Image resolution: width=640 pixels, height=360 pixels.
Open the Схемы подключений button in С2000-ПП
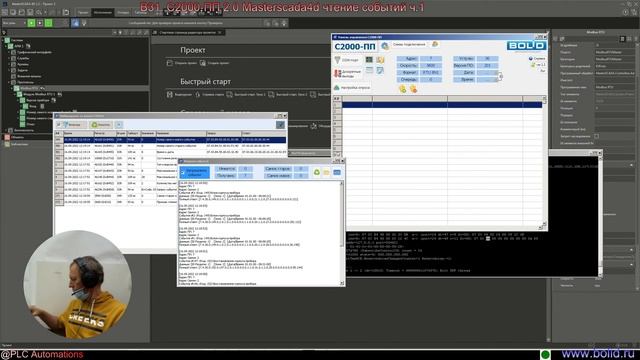pos(409,44)
